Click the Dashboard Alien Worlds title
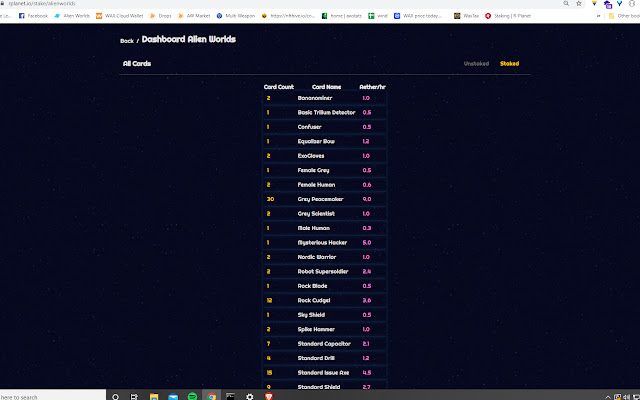The width and height of the screenshot is (640, 400). point(189,39)
